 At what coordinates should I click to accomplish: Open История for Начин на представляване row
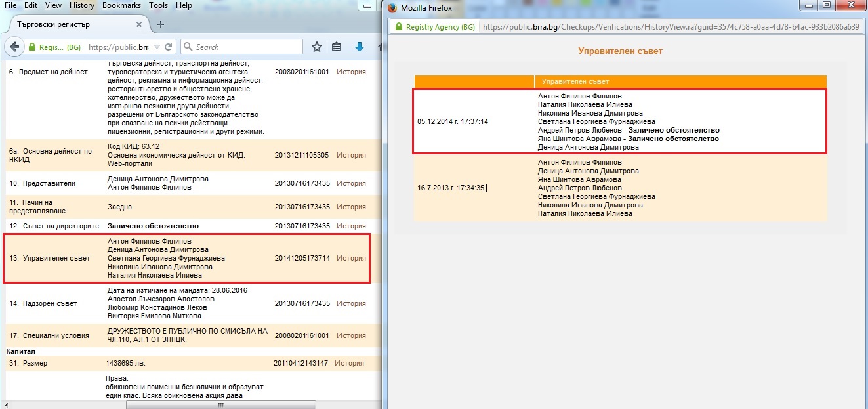[x=351, y=207]
